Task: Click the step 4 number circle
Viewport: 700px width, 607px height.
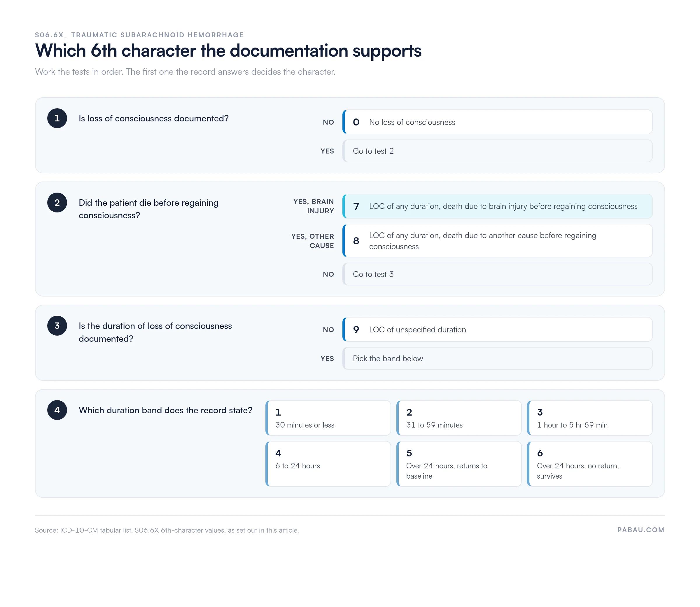Action: 57,410
